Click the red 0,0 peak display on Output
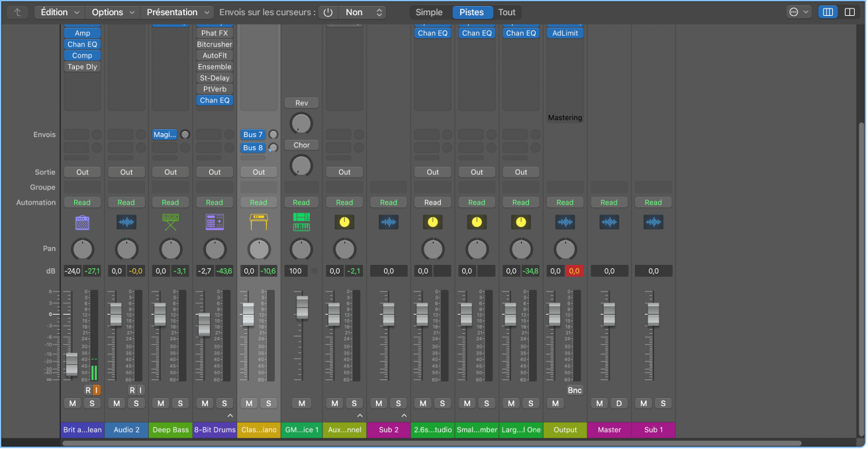The width and height of the screenshot is (868, 449). (x=574, y=271)
